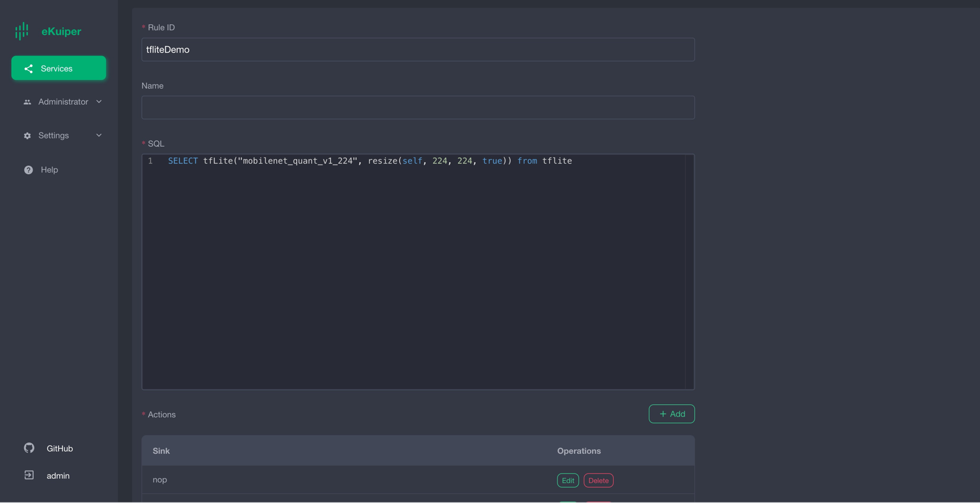Click the Help question mark icon
The width and height of the screenshot is (980, 503).
[28, 170]
